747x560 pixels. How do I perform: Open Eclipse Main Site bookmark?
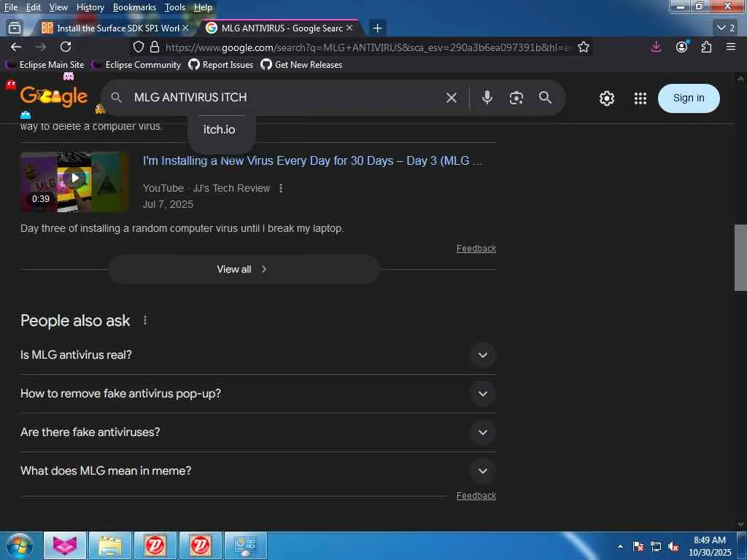click(x=44, y=65)
